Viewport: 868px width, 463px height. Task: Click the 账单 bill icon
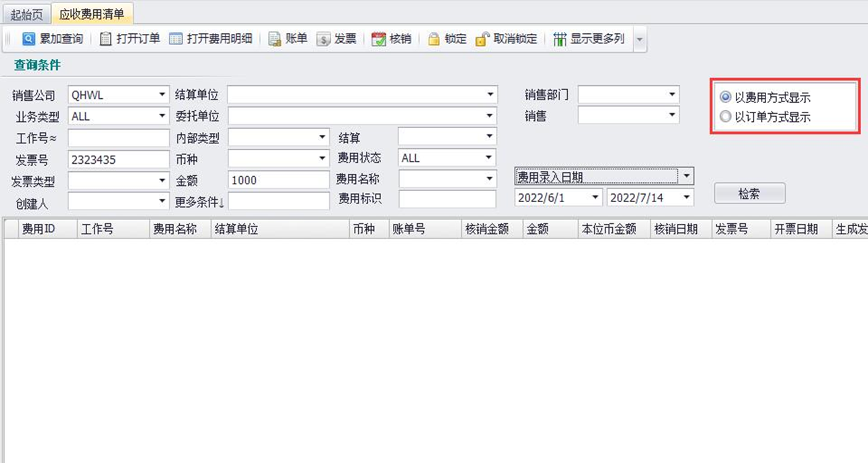[275, 39]
